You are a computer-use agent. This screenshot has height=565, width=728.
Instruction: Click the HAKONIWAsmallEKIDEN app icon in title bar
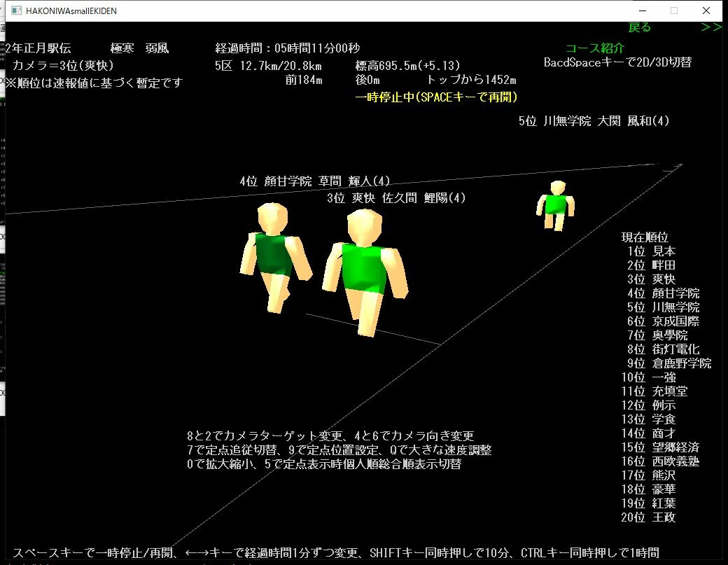coord(15,11)
